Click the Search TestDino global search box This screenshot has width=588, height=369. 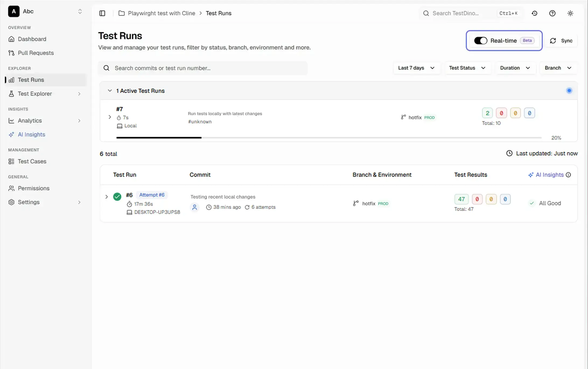point(471,13)
